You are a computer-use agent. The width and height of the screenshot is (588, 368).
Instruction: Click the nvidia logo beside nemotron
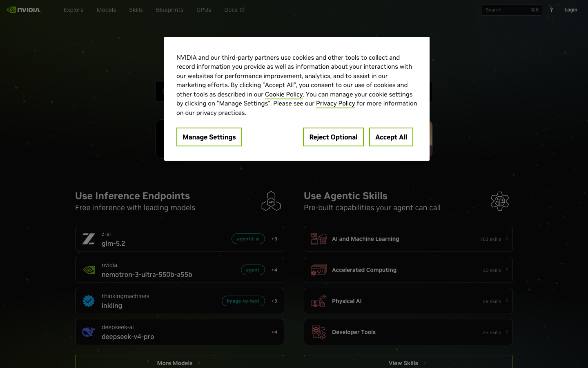pos(89,270)
